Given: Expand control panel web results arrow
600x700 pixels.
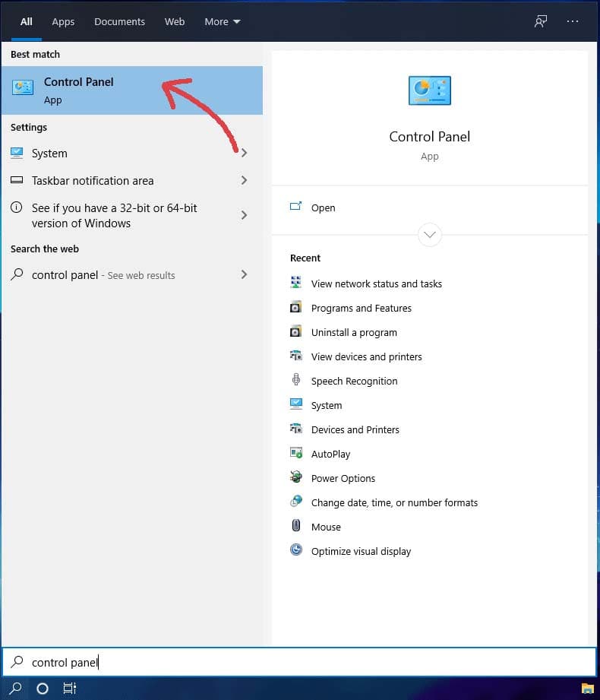Looking at the screenshot, I should [244, 274].
